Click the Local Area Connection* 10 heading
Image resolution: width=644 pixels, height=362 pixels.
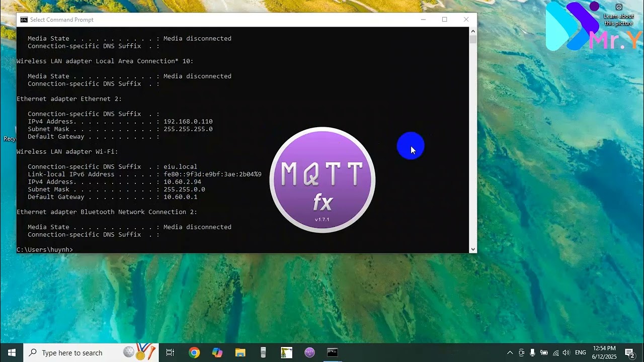[105, 61]
